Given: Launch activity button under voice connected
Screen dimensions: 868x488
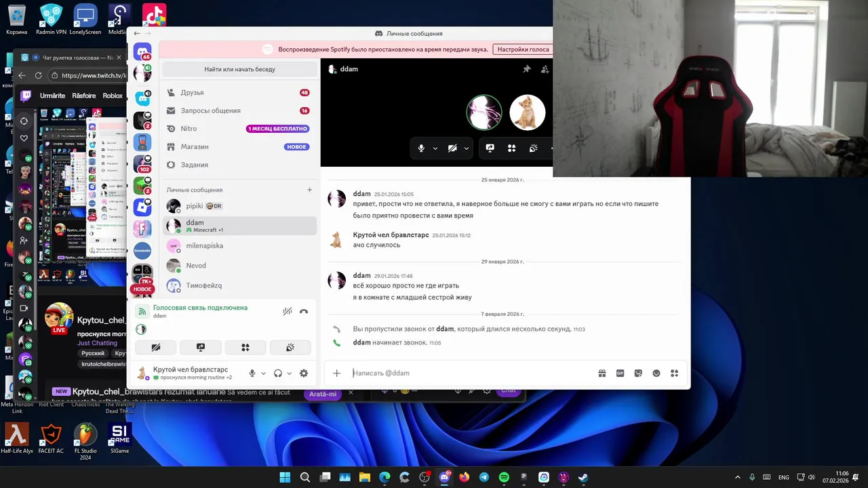Looking at the screenshot, I should (245, 347).
